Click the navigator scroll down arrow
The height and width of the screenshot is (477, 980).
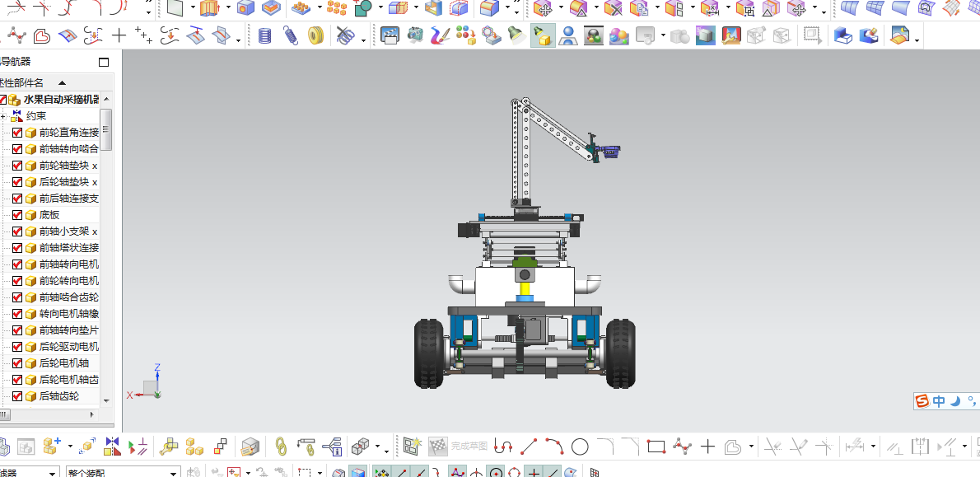click(105, 400)
